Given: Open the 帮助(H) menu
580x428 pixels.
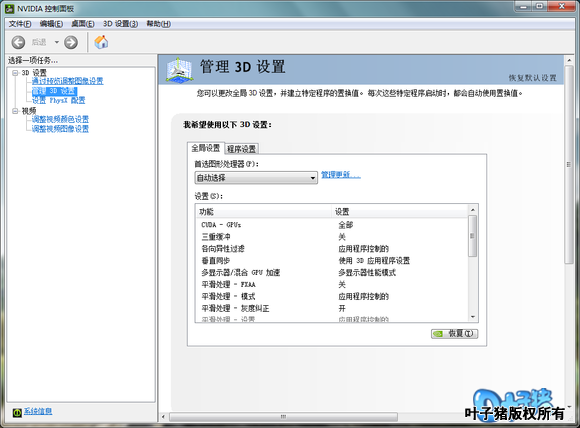Looking at the screenshot, I should [x=158, y=24].
